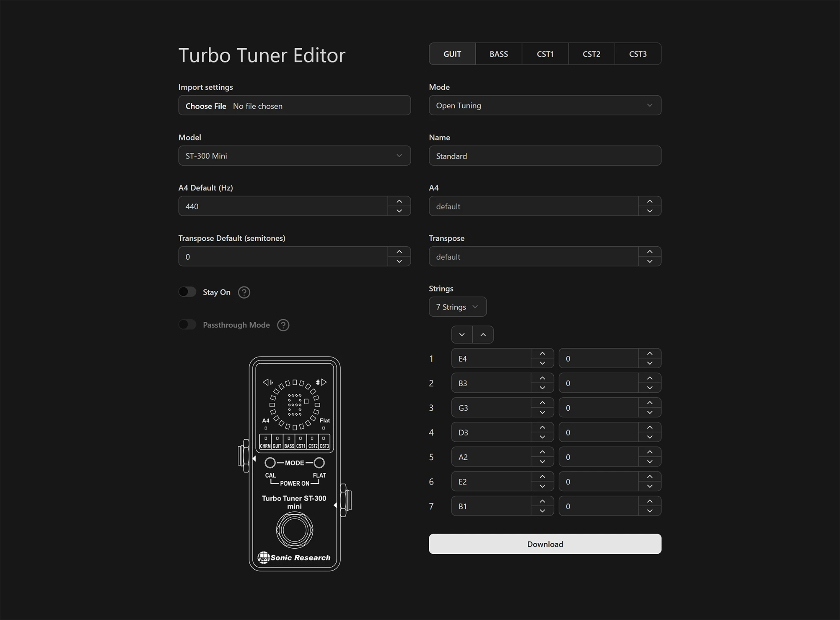Click string 1 note field E4
This screenshot has height=620, width=840.
pyautogui.click(x=491, y=358)
